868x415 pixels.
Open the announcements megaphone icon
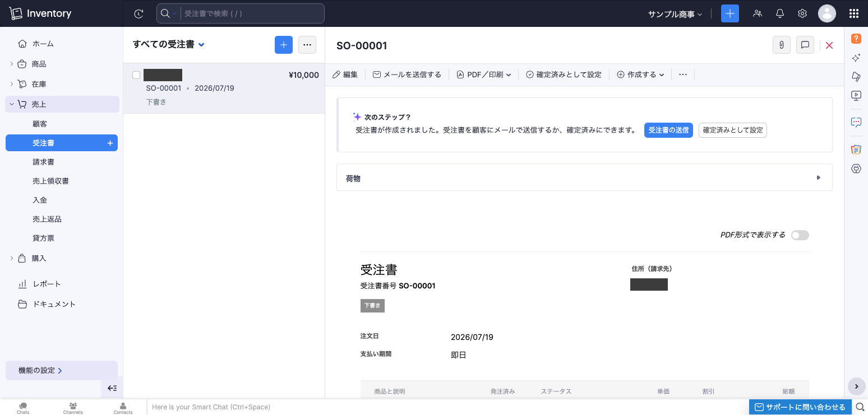(856, 77)
